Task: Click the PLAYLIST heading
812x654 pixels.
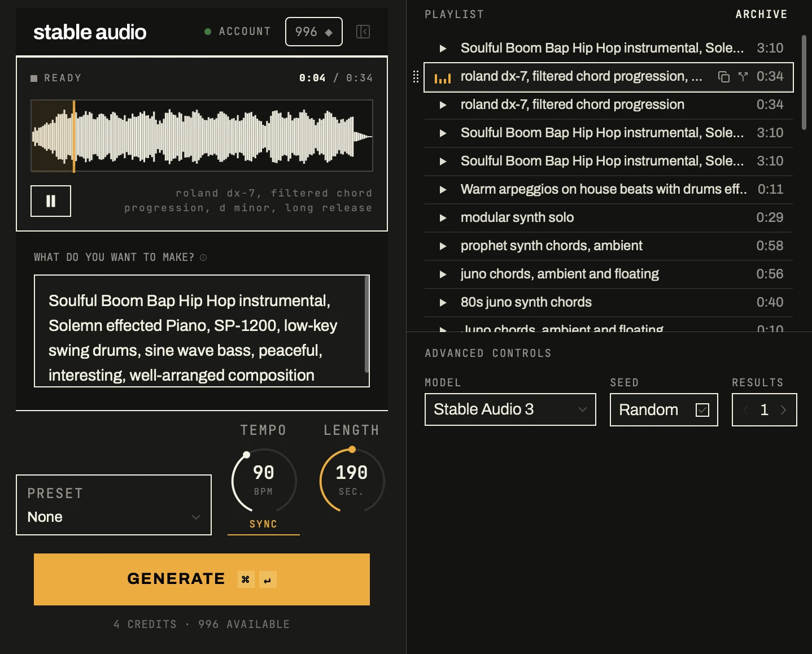Action: coord(454,14)
